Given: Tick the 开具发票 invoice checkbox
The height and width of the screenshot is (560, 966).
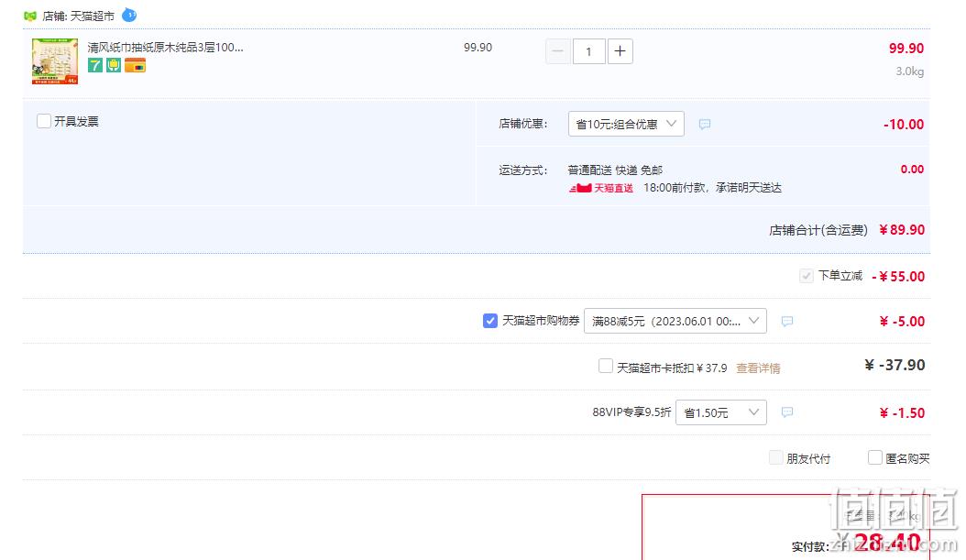Looking at the screenshot, I should click(44, 121).
